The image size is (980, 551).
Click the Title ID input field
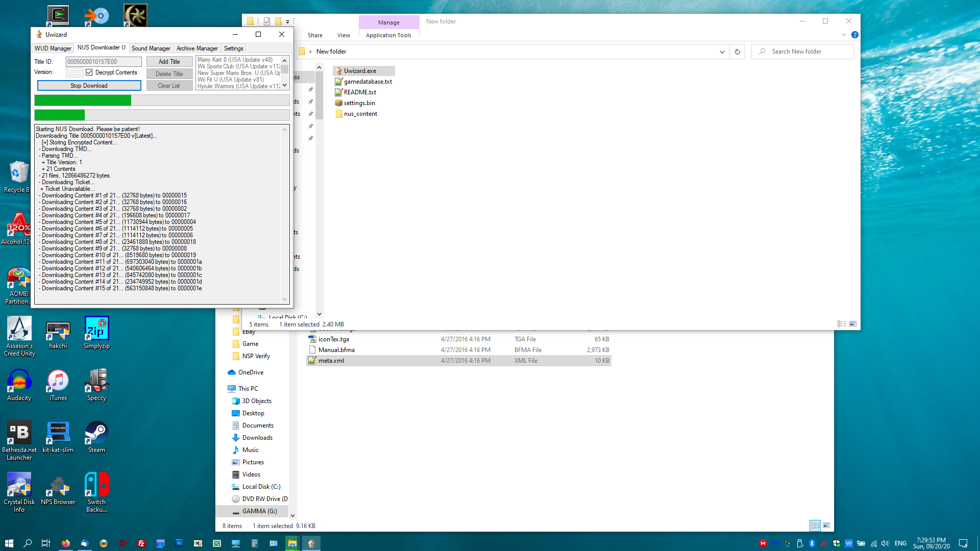click(x=104, y=62)
